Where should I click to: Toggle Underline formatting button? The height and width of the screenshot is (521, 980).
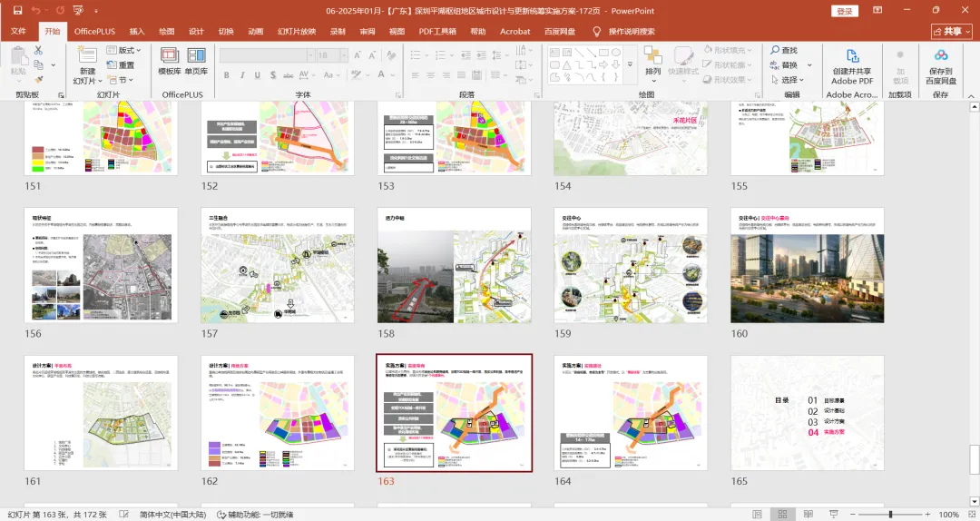[x=258, y=75]
